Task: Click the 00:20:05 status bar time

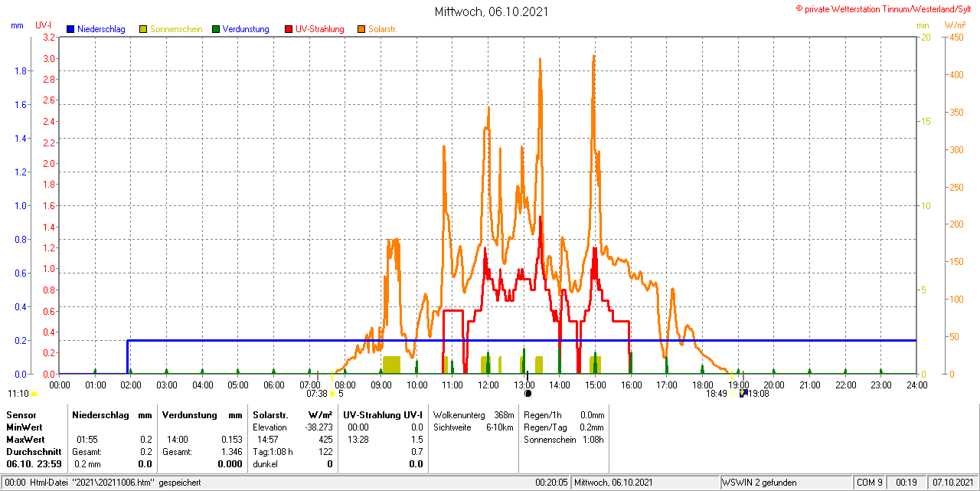Action: [551, 483]
